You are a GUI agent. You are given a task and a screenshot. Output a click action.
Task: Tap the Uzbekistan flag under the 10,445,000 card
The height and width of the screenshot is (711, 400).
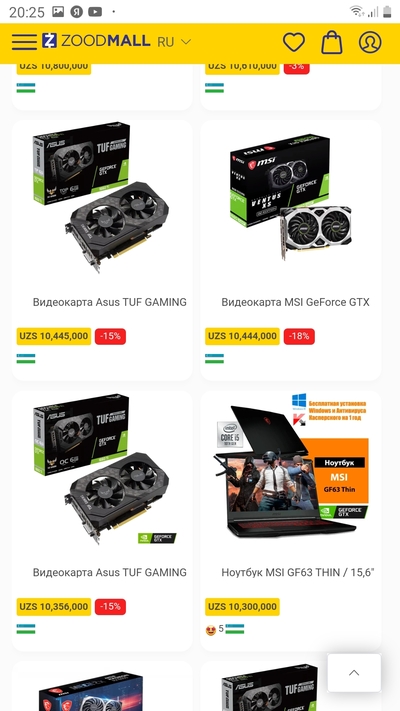[26, 359]
